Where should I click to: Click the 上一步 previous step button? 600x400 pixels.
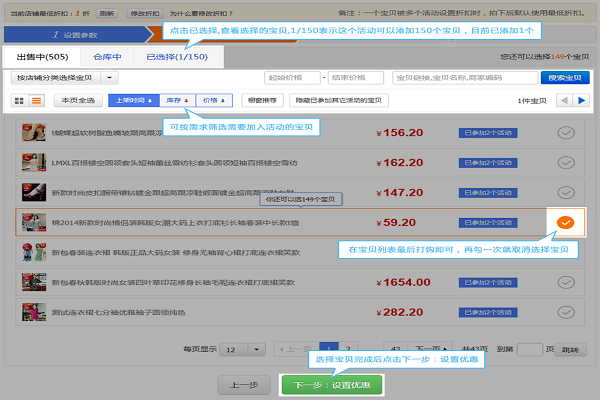(x=244, y=385)
